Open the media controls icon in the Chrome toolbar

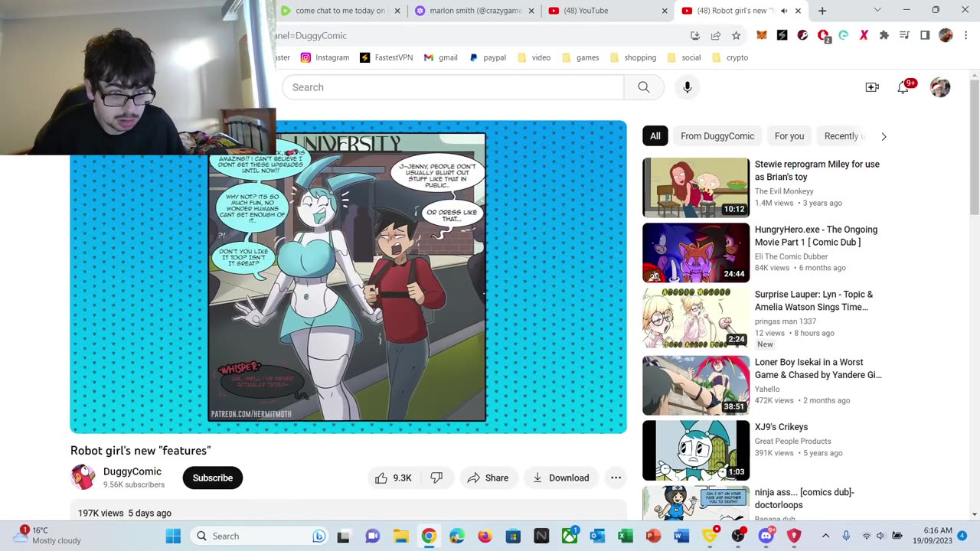coord(904,35)
